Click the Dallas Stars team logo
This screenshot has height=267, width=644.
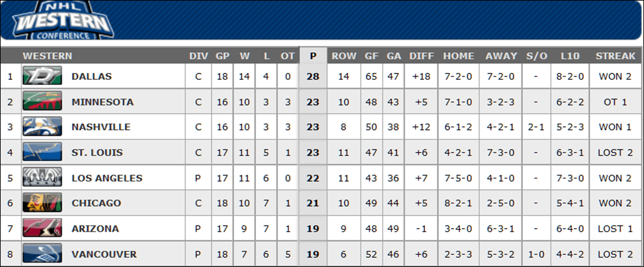coord(42,77)
